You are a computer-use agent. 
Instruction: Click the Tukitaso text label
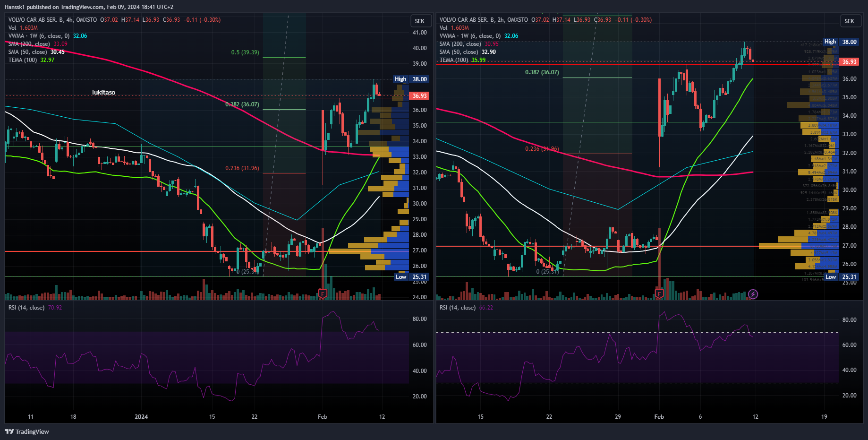pos(103,93)
